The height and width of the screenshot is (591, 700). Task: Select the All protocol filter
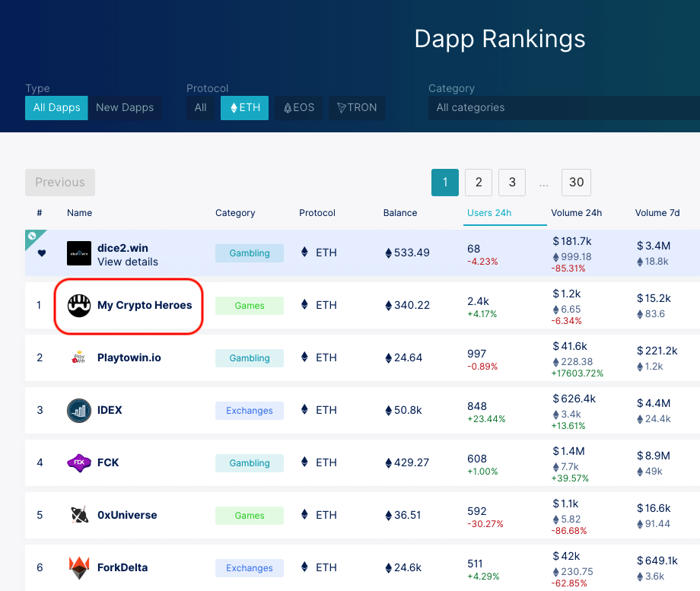[200, 107]
